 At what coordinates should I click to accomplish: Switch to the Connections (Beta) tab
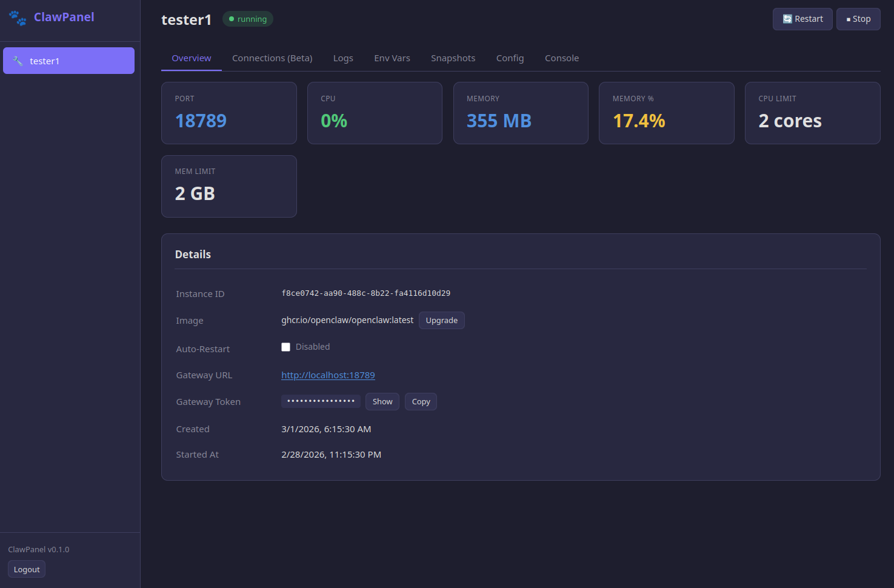(x=272, y=58)
